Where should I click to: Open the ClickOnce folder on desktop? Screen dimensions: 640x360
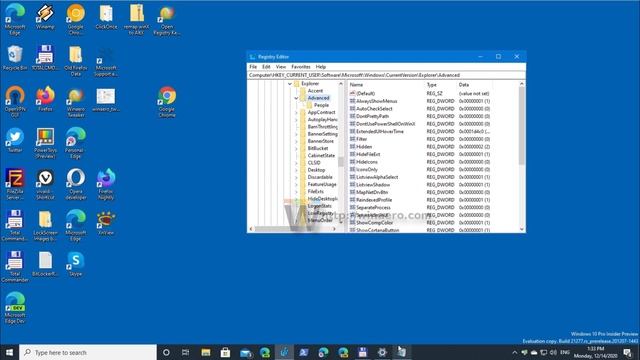click(x=106, y=17)
